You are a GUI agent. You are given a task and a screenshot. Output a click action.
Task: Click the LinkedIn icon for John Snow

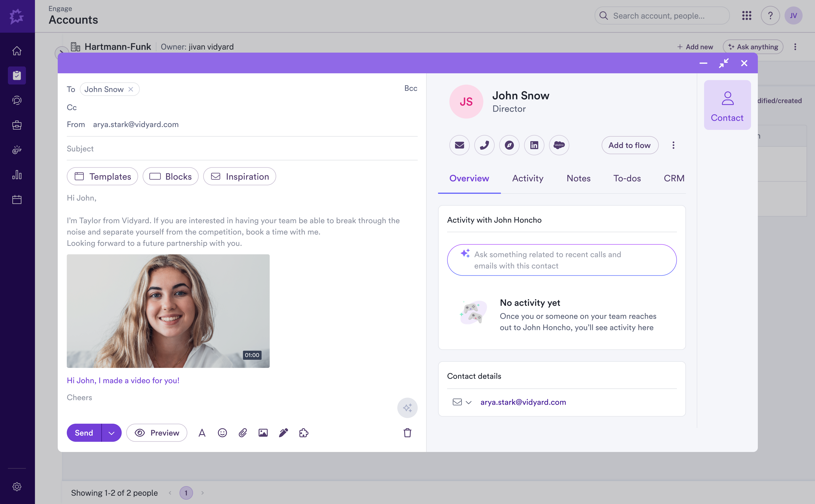pyautogui.click(x=534, y=145)
